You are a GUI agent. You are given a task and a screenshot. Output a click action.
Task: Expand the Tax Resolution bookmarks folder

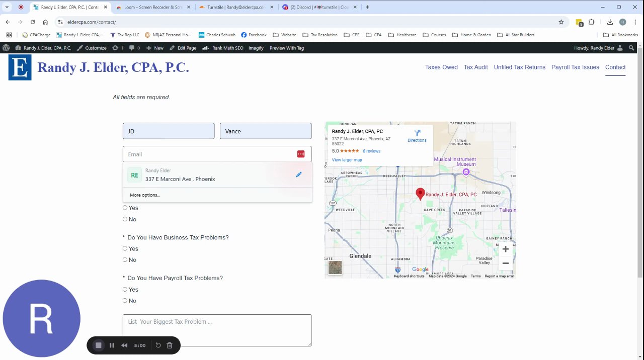pos(320,35)
